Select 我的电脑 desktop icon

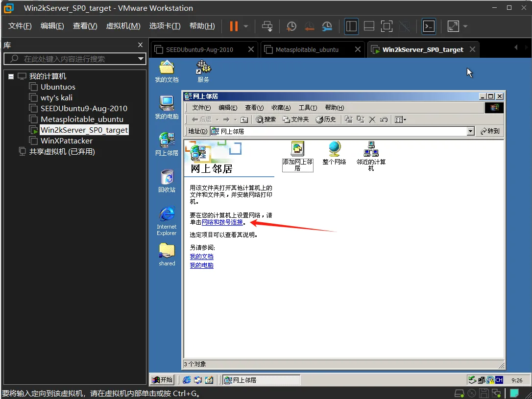tap(167, 108)
